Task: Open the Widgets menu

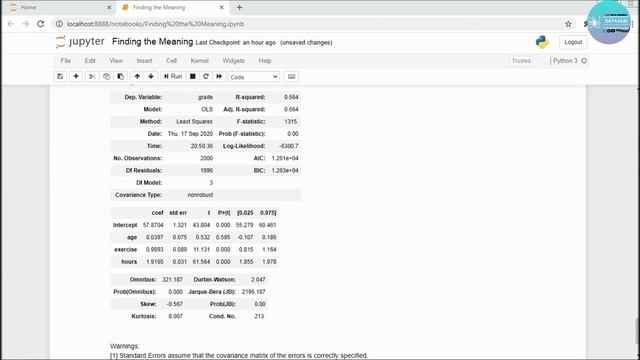Action: point(233,61)
